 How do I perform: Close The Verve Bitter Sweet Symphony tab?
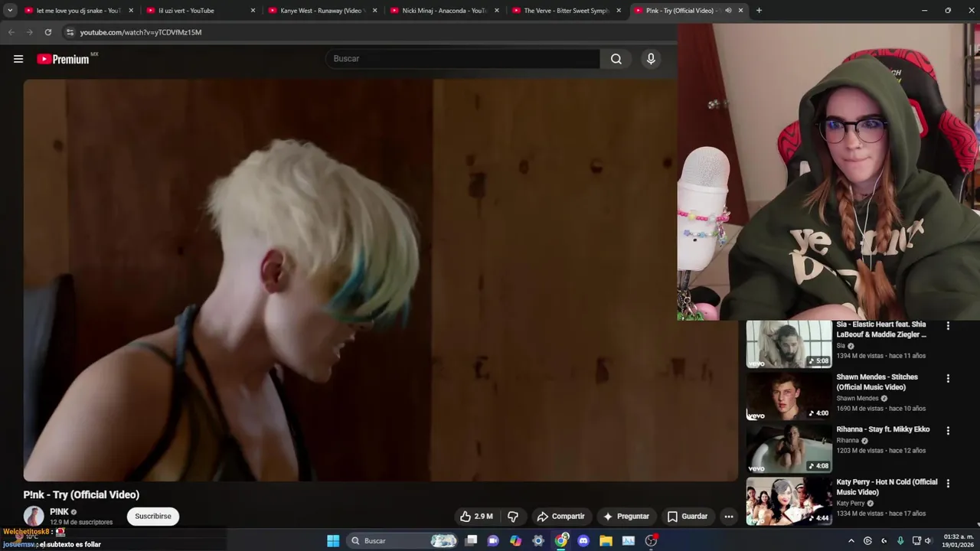pyautogui.click(x=619, y=11)
